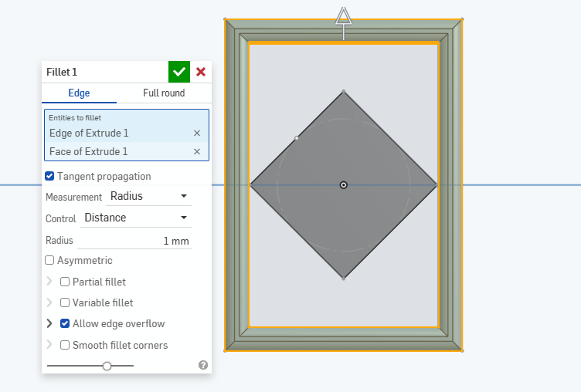The width and height of the screenshot is (581, 392).
Task: Open the Measurement Radius dropdown
Action: pyautogui.click(x=149, y=197)
